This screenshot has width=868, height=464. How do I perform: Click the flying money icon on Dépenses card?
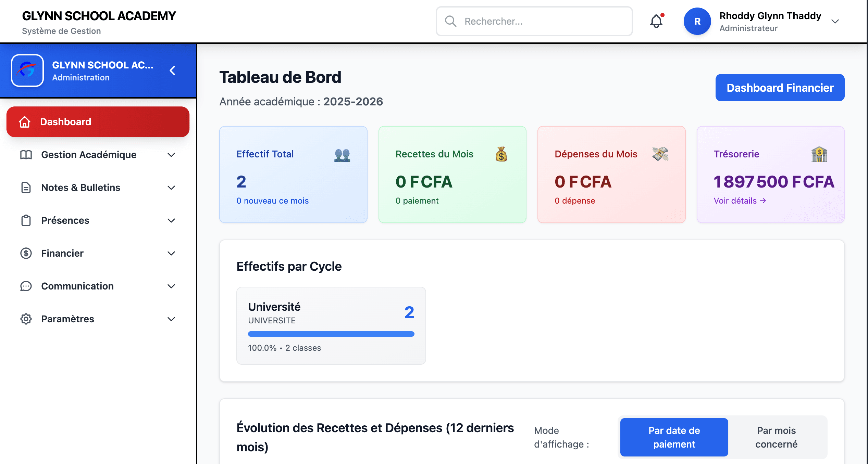660,154
